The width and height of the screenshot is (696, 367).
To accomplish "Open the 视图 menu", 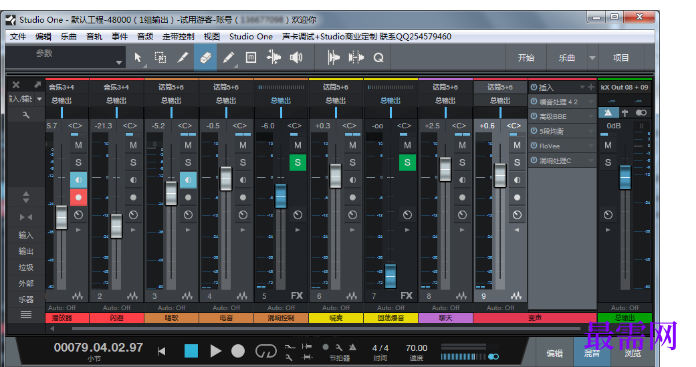I will [212, 36].
